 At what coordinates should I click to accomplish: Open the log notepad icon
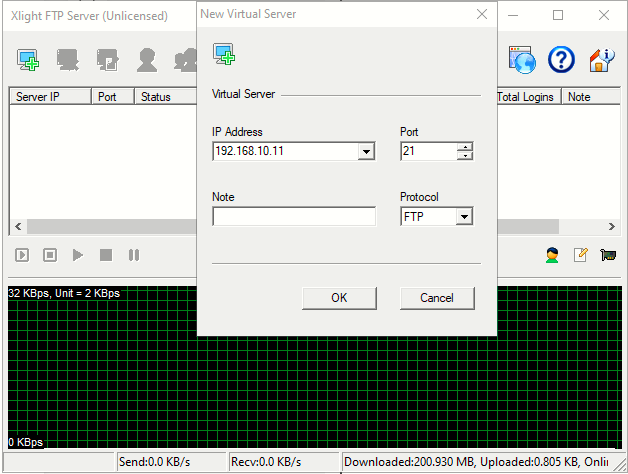580,255
